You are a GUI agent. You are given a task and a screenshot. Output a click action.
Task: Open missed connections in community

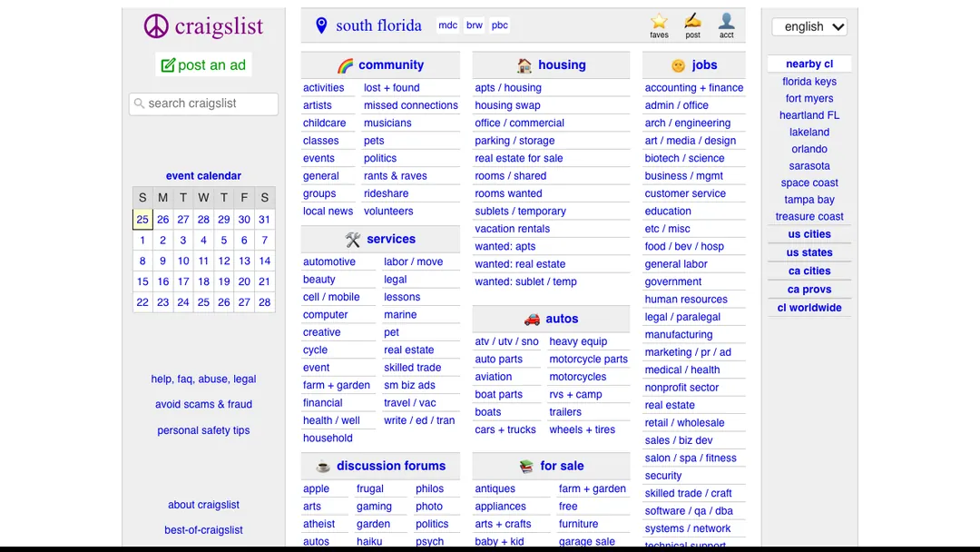click(x=411, y=105)
